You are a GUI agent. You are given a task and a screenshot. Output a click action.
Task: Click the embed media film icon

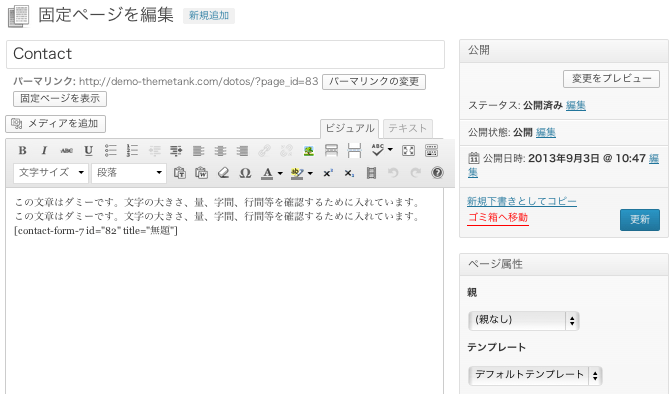[371, 173]
